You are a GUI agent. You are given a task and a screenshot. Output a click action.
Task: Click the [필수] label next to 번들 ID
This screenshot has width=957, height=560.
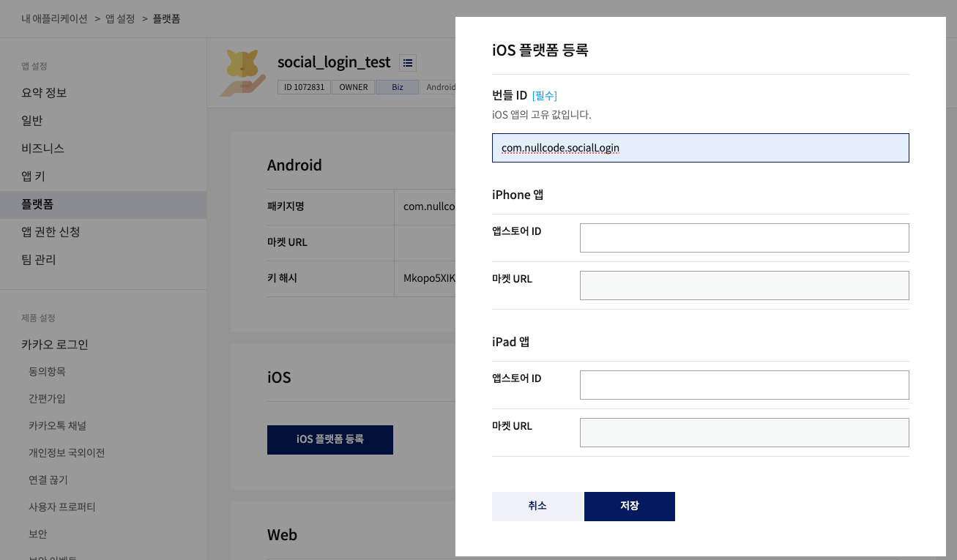545,96
